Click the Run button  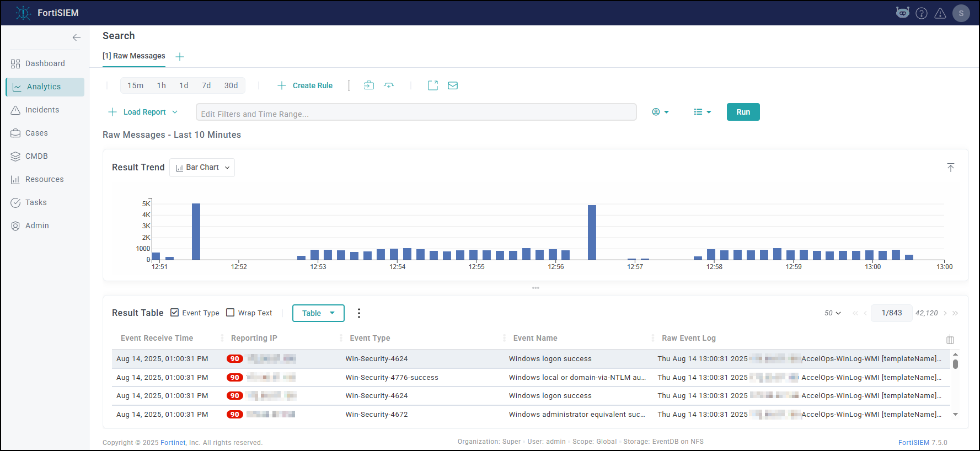tap(742, 112)
